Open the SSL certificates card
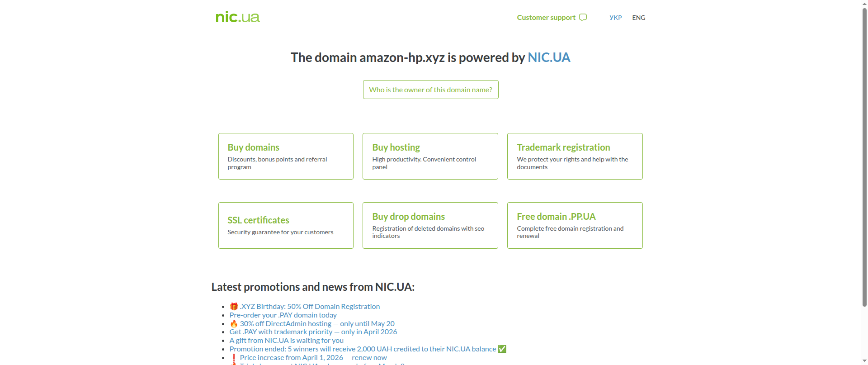Image resolution: width=868 pixels, height=365 pixels. point(286,225)
